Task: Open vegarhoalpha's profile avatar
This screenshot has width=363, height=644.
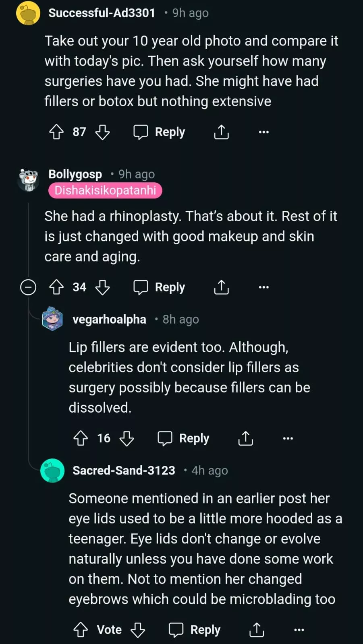Action: pyautogui.click(x=52, y=319)
